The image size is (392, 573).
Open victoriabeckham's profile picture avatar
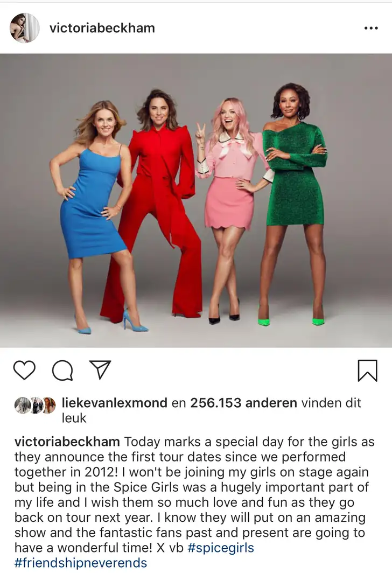[x=24, y=28]
